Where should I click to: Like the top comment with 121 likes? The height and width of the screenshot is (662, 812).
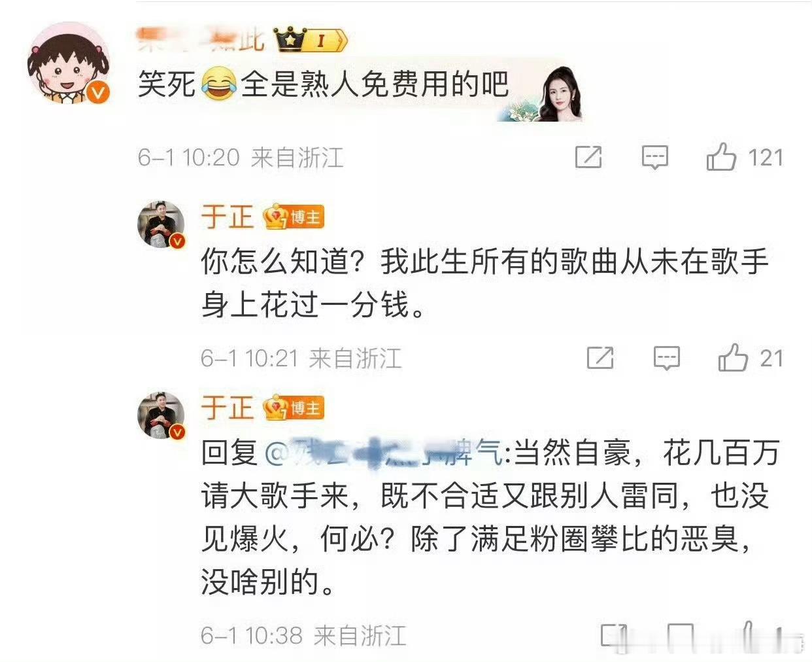coord(744,158)
